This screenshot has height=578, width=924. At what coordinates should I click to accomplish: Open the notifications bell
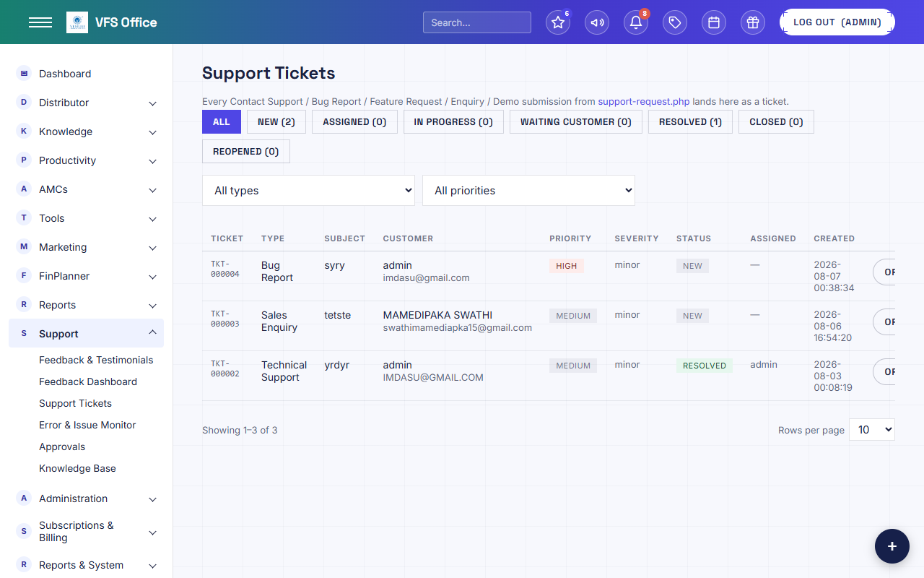click(636, 22)
